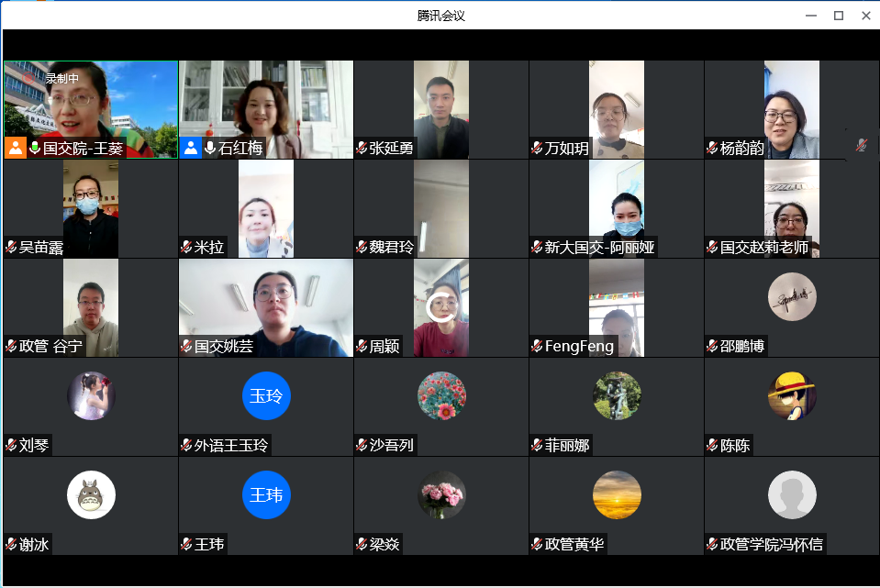Click muted microphone icon beside 杨韵韵

(712, 148)
